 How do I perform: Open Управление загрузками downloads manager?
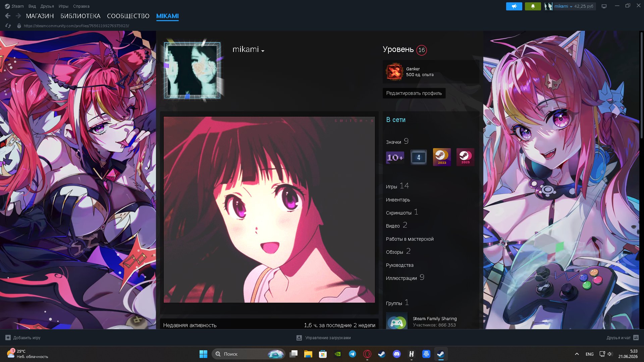(x=324, y=338)
